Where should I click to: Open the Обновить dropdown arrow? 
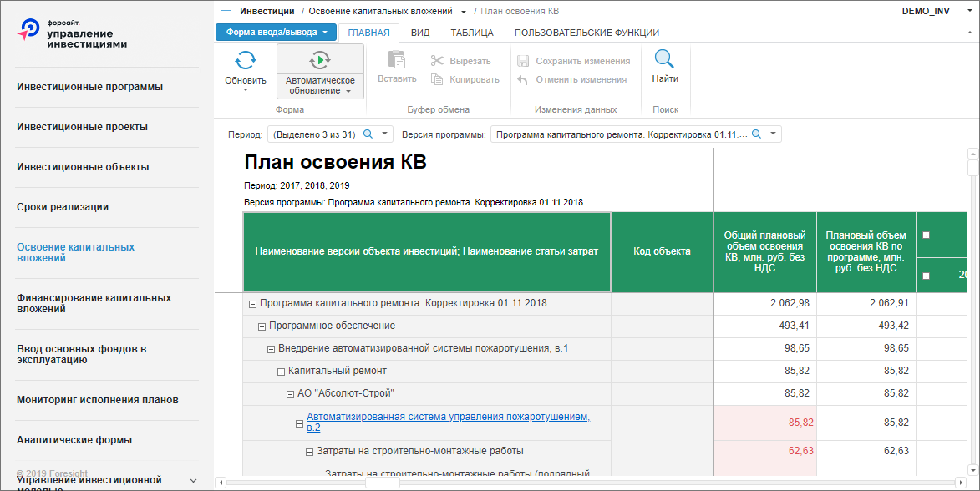pyautogui.click(x=245, y=90)
